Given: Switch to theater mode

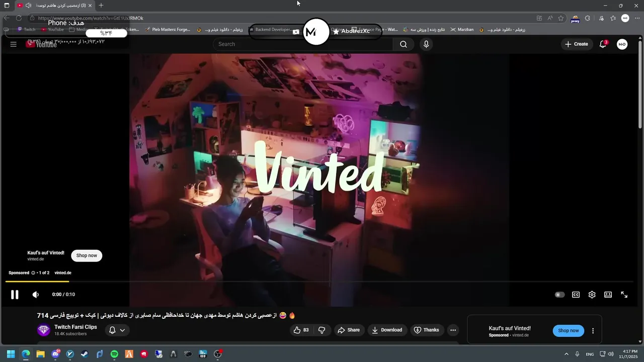Looking at the screenshot, I should [608, 295].
